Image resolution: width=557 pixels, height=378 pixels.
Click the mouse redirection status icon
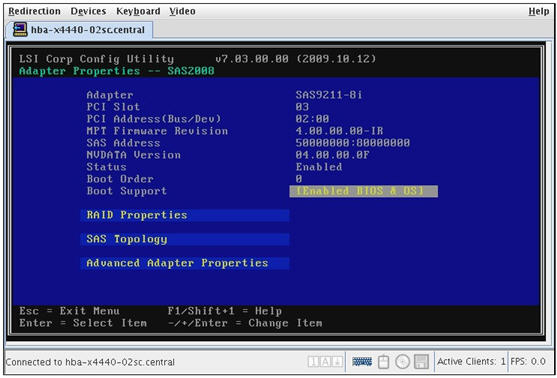[383, 362]
